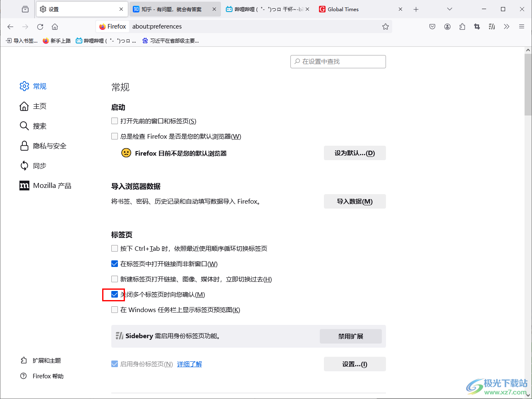Click the screenshot crop toolbar icon
Image resolution: width=532 pixels, height=399 pixels.
[x=477, y=26]
